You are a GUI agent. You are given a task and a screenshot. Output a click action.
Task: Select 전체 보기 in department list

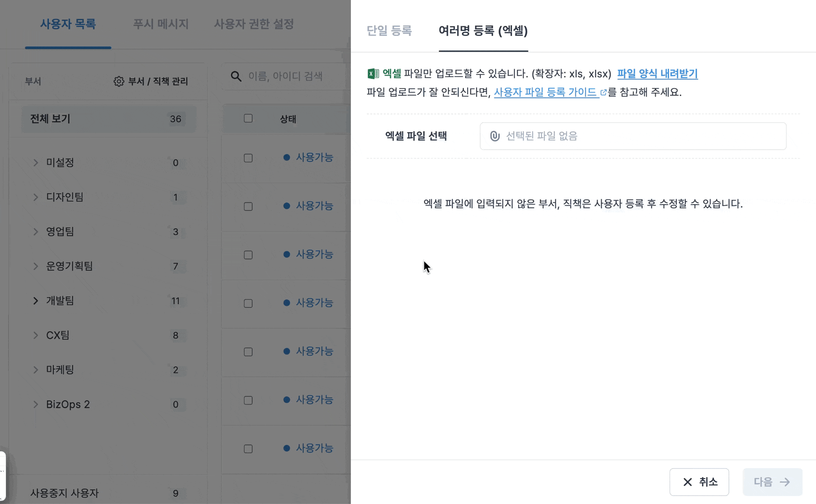click(x=109, y=119)
